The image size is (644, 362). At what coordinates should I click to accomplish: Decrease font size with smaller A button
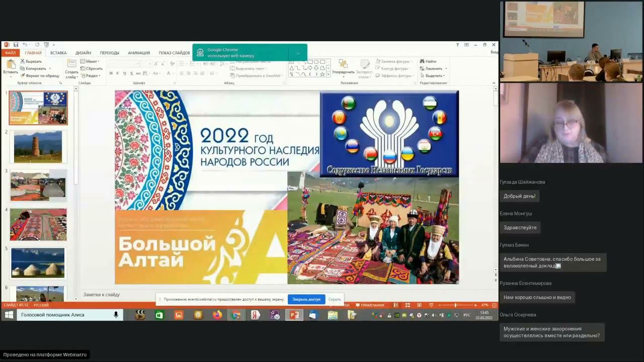pyautogui.click(x=163, y=63)
